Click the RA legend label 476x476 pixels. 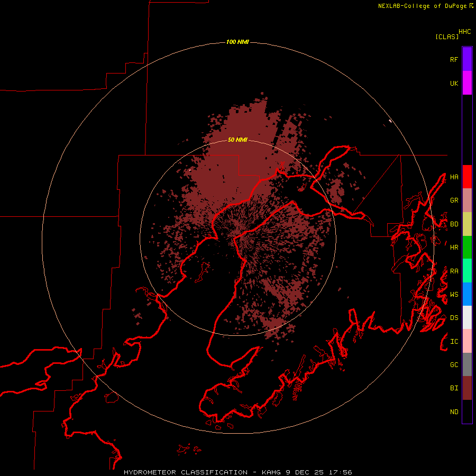pos(454,271)
